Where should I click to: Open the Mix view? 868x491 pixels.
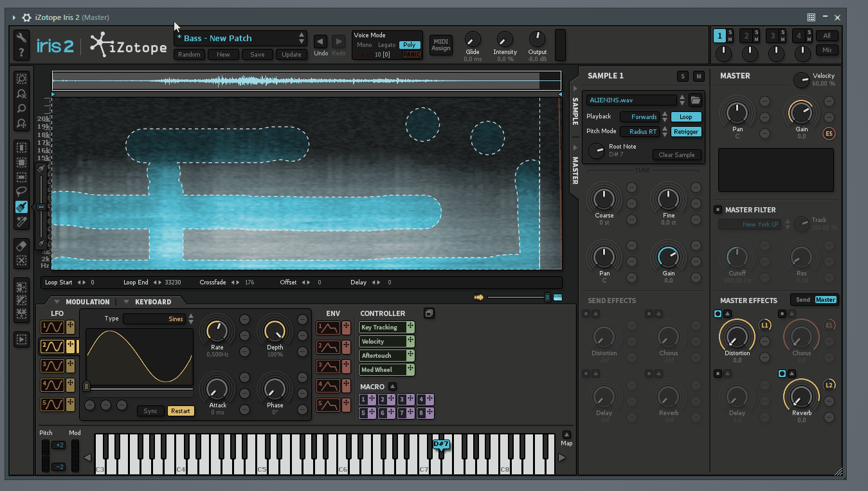click(827, 50)
